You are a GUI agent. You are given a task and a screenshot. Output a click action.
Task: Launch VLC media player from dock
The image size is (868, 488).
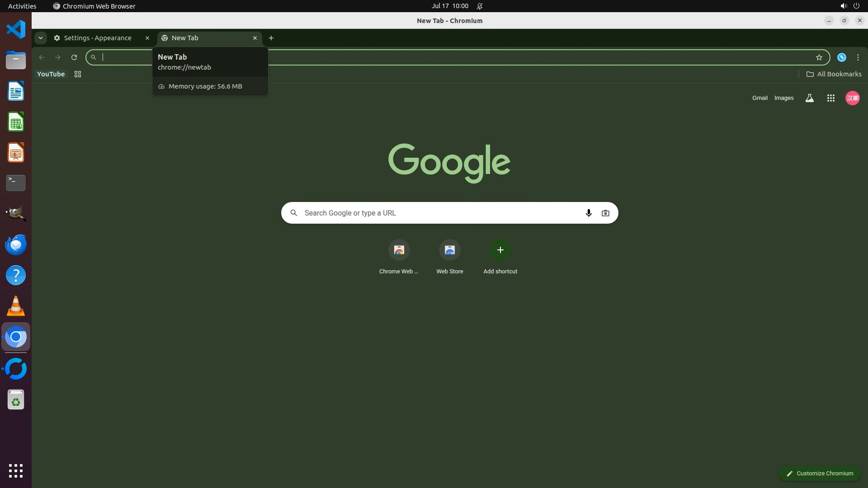tap(16, 306)
